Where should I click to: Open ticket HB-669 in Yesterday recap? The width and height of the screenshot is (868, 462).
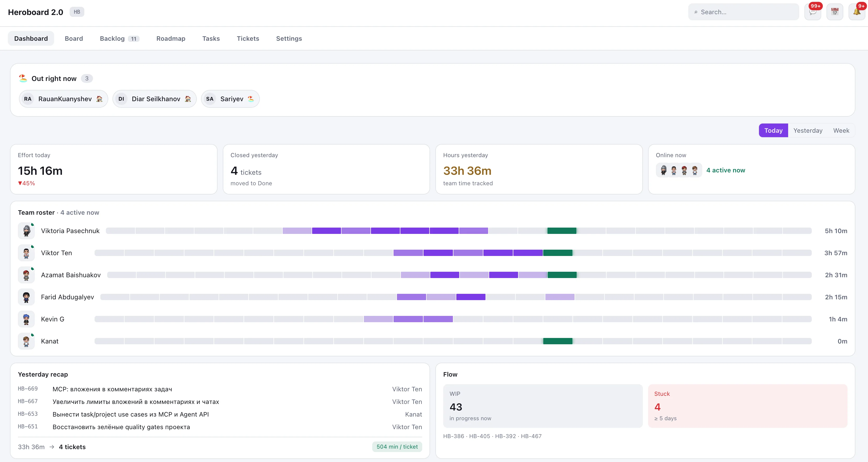(220, 389)
